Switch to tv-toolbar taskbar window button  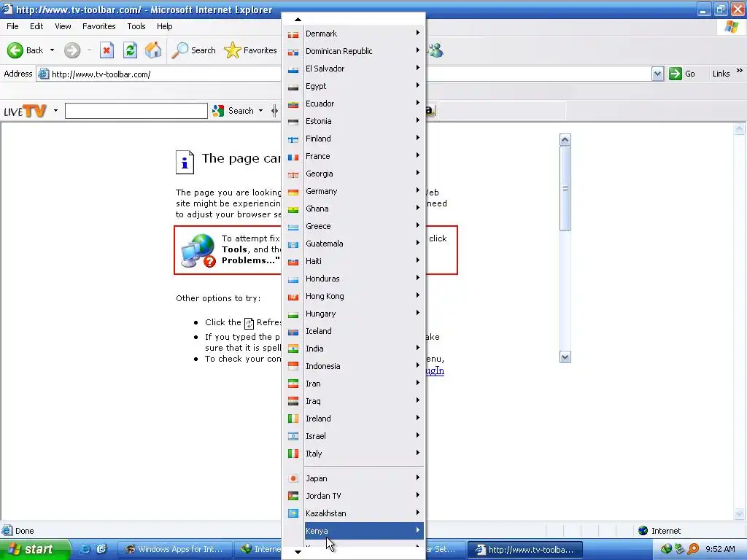coord(525,549)
